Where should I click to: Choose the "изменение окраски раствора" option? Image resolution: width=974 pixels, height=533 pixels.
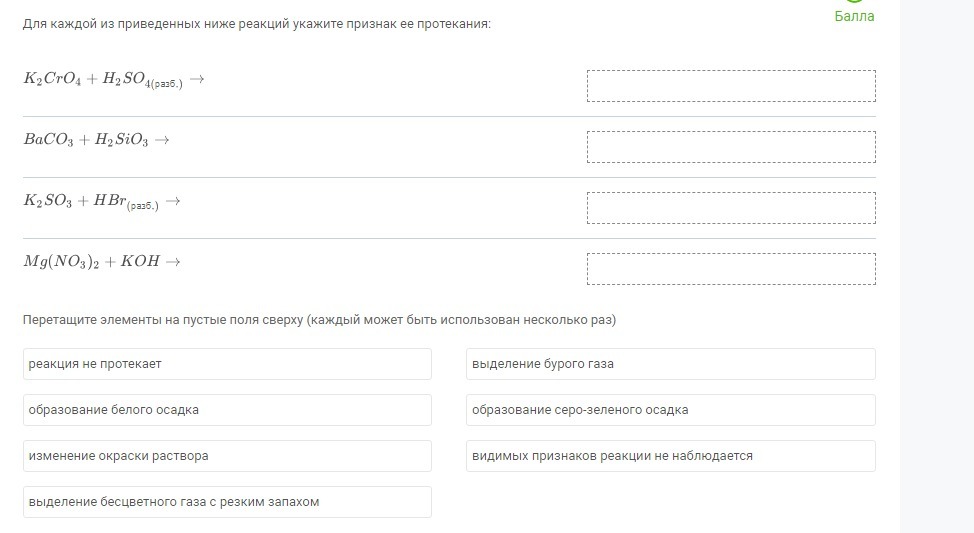coord(227,456)
